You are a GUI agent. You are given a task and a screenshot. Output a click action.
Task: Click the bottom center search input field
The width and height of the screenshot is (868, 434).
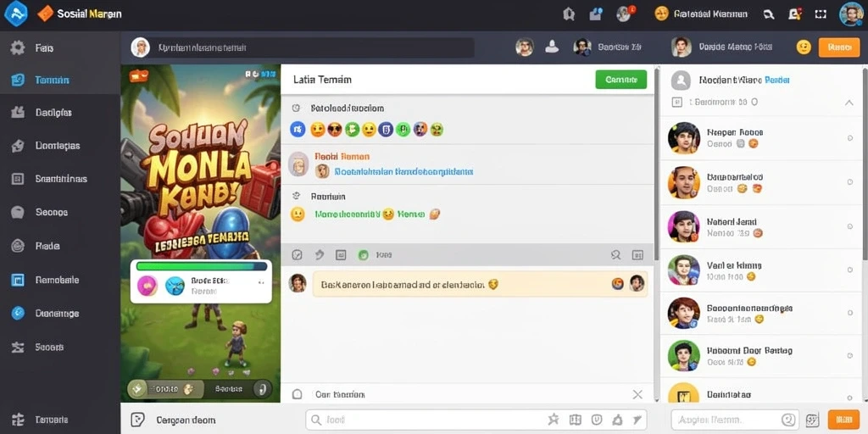[x=476, y=420]
